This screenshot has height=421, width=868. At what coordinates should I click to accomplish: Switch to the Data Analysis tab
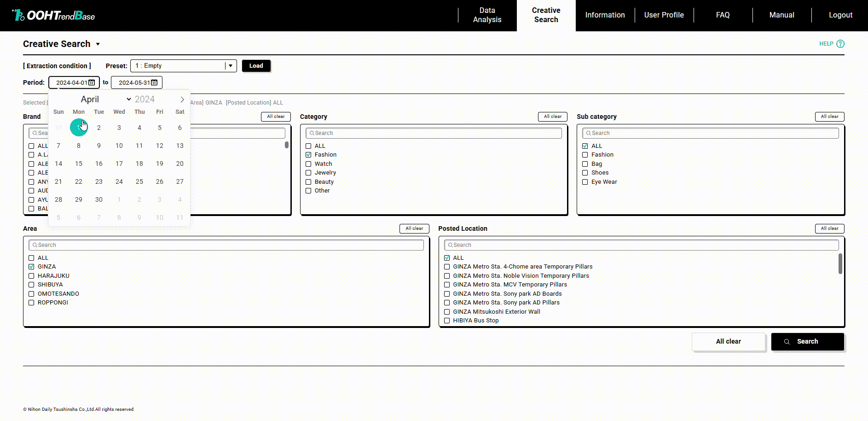(487, 15)
